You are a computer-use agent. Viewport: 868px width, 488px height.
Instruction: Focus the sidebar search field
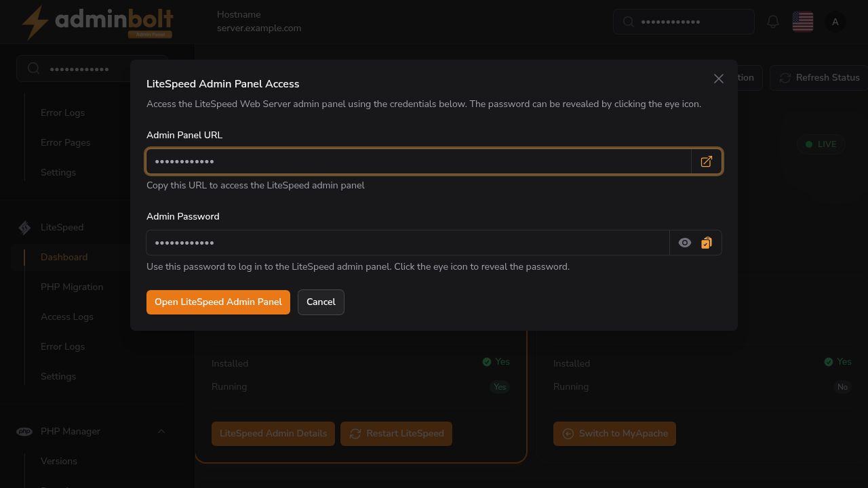coord(92,68)
